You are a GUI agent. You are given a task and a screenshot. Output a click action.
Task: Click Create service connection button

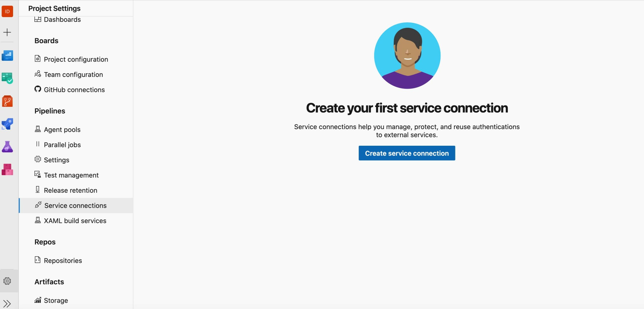click(407, 153)
